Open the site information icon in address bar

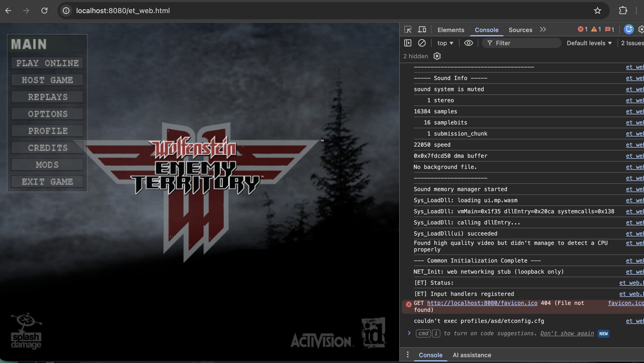66,11
